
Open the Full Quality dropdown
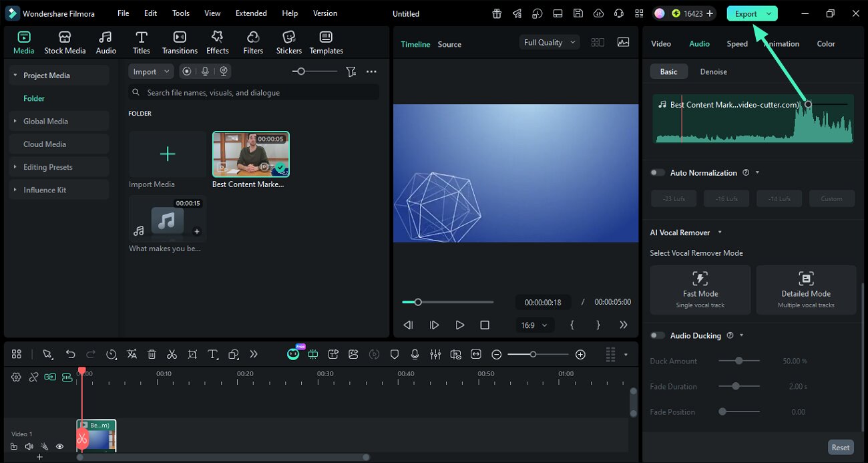pyautogui.click(x=550, y=42)
